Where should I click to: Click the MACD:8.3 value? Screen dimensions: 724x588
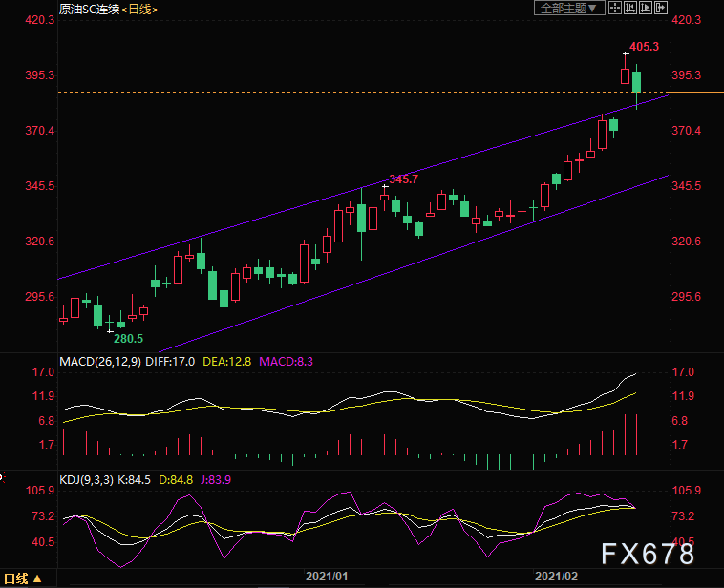286,362
